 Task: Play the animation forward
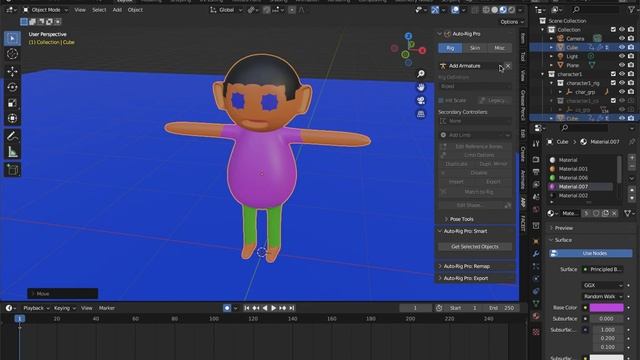273,308
